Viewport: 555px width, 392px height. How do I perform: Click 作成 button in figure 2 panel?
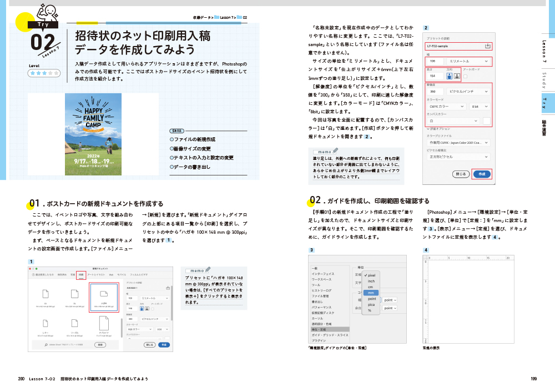482,174
